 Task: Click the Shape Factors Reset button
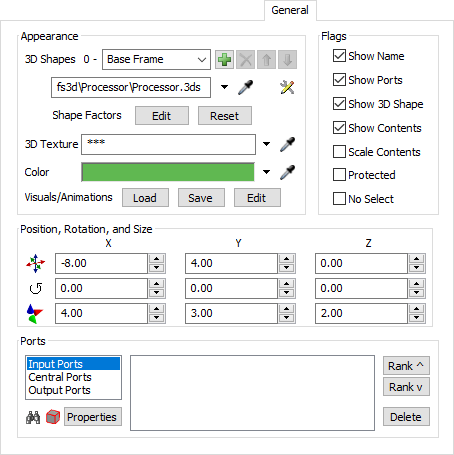pyautogui.click(x=225, y=116)
